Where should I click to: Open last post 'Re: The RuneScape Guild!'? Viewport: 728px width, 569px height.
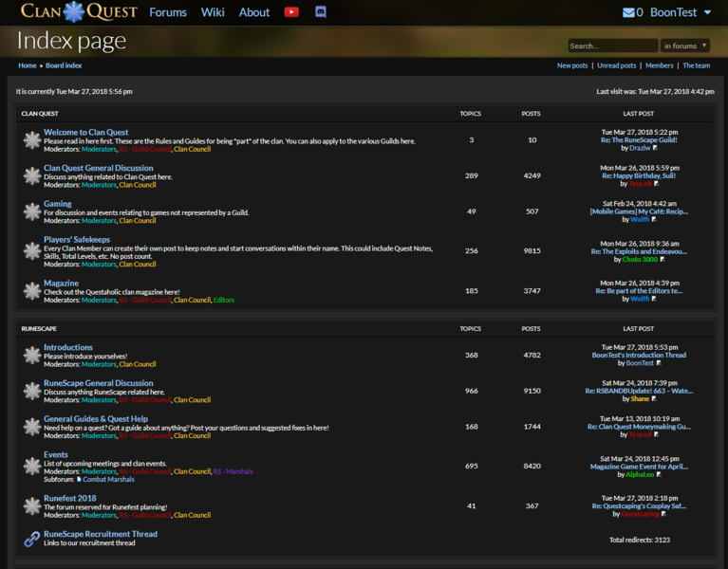[x=639, y=140]
